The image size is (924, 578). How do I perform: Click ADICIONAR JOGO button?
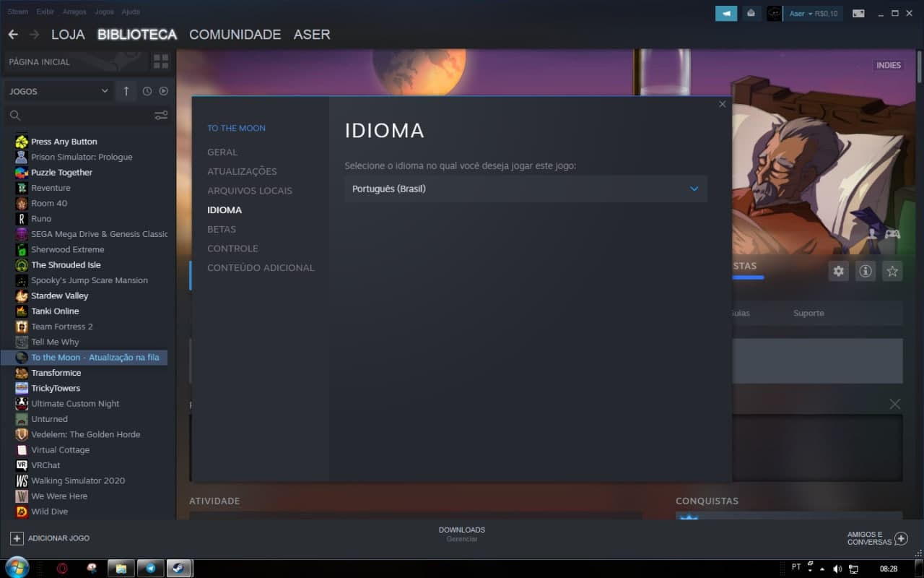pyautogui.click(x=50, y=538)
